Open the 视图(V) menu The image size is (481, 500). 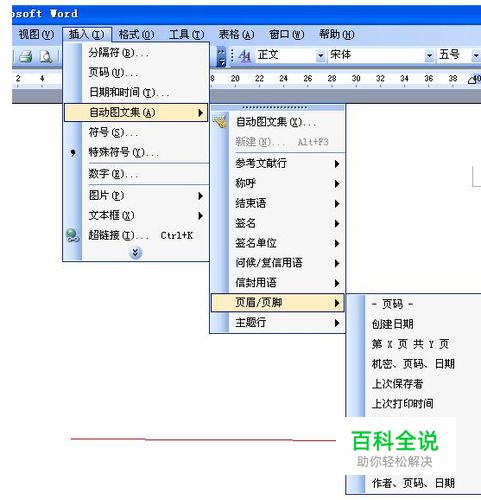pos(36,34)
